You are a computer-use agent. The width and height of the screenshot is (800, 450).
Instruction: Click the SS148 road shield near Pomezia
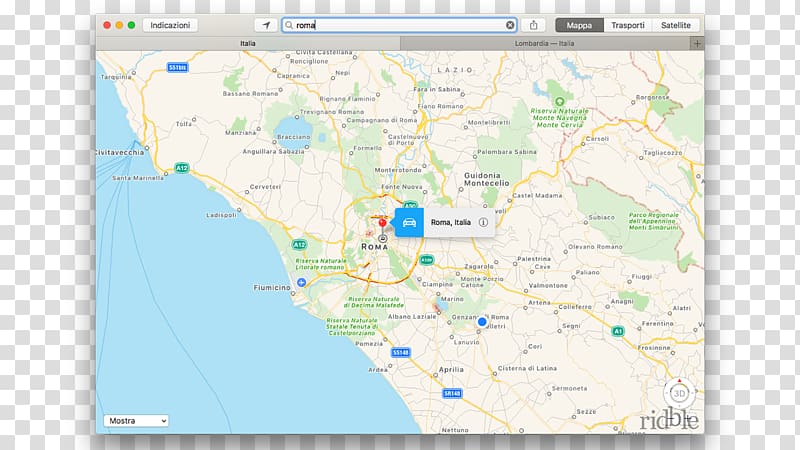pos(401,352)
